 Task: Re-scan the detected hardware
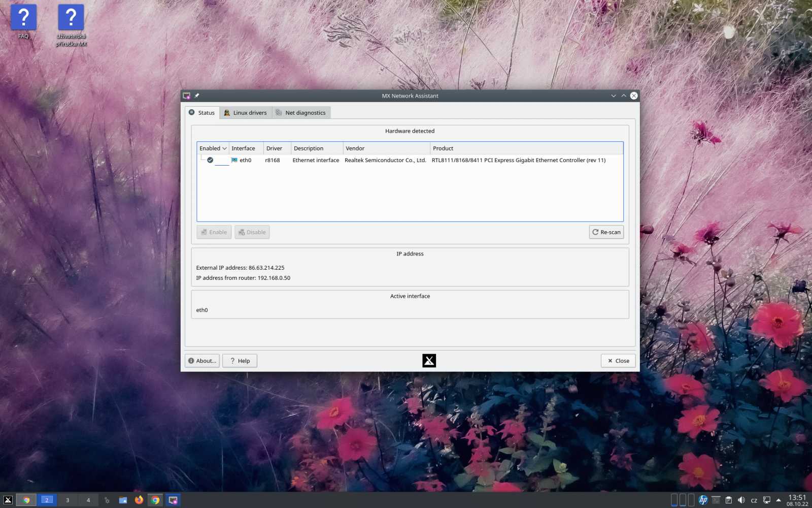click(x=606, y=232)
